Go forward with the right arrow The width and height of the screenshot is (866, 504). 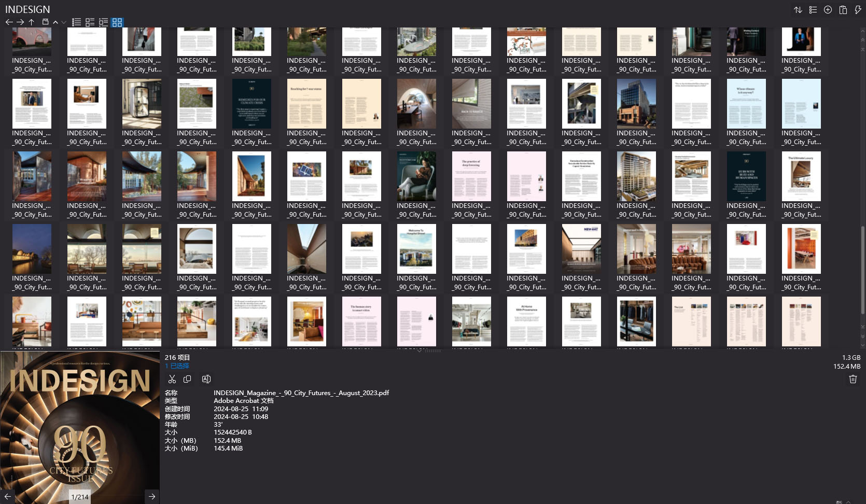point(20,22)
